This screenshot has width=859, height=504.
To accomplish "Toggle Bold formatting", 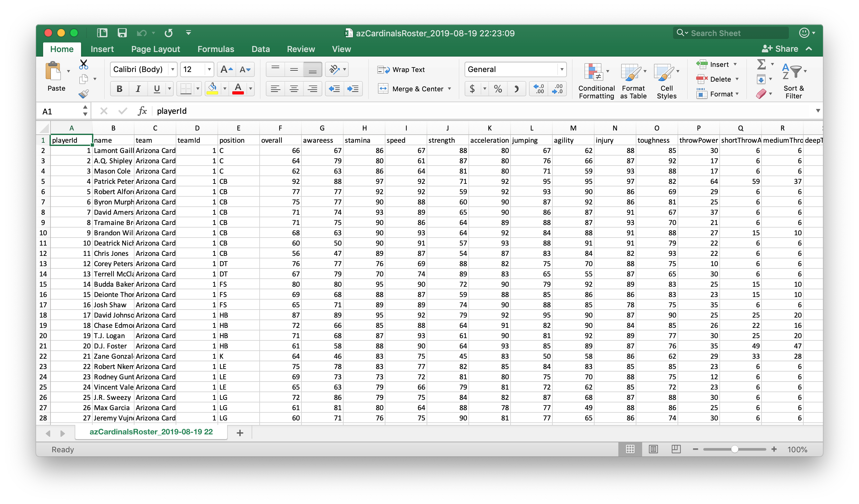I will click(x=119, y=89).
